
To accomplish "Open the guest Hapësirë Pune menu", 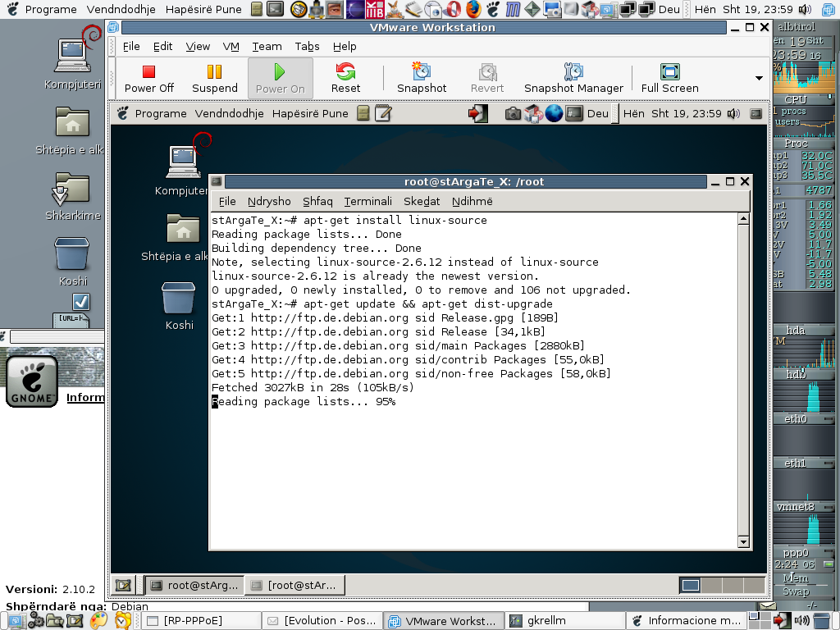I will pos(310,113).
